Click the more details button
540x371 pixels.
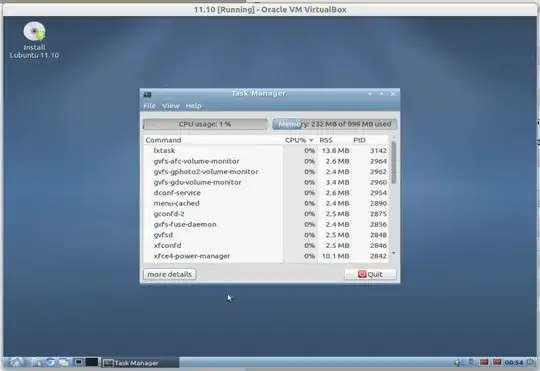click(169, 274)
